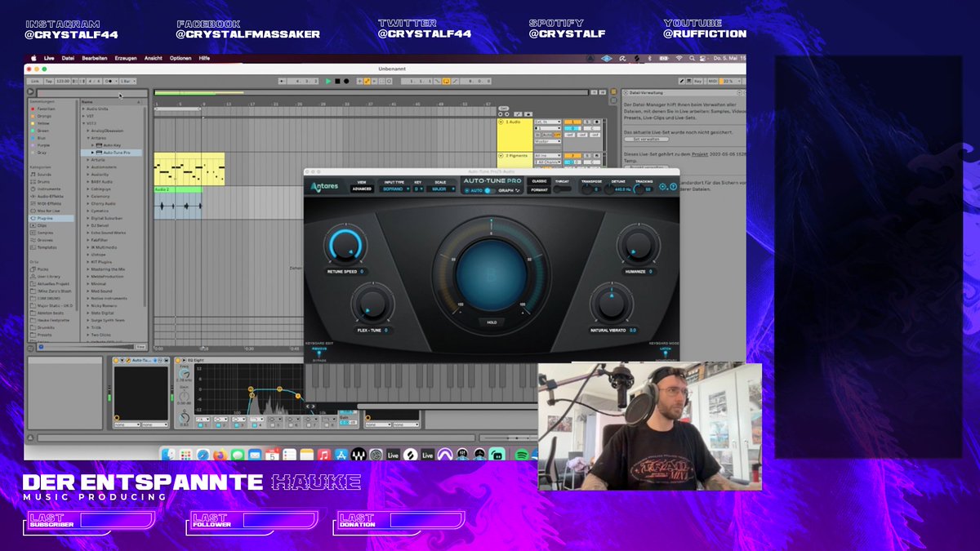The width and height of the screenshot is (980, 551).
Task: Click the Tap tempo button
Action: pos(48,81)
